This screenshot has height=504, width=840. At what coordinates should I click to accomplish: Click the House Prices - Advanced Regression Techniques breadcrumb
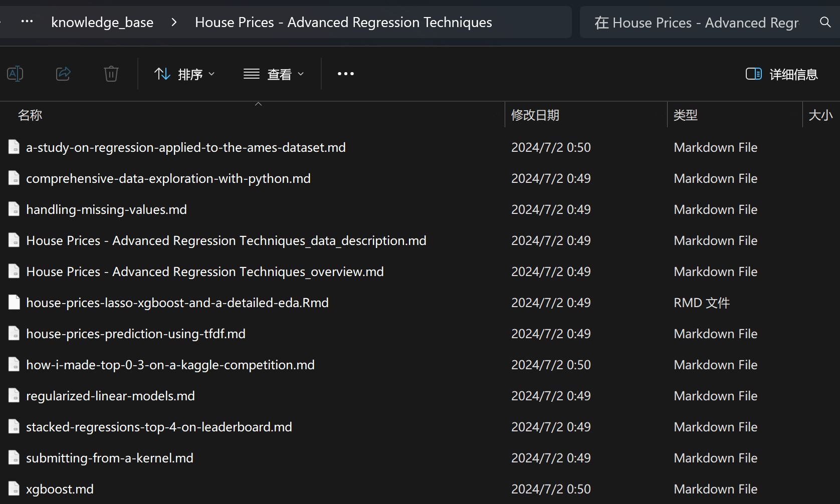(343, 22)
